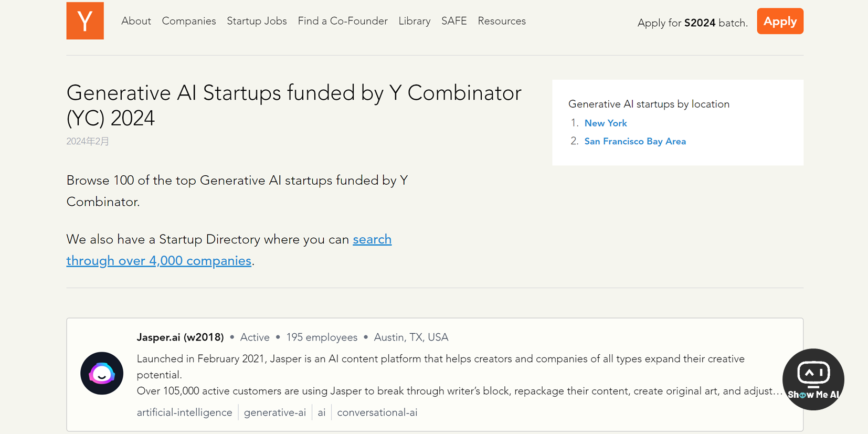Open the Resources menu
868x434 pixels.
502,21
